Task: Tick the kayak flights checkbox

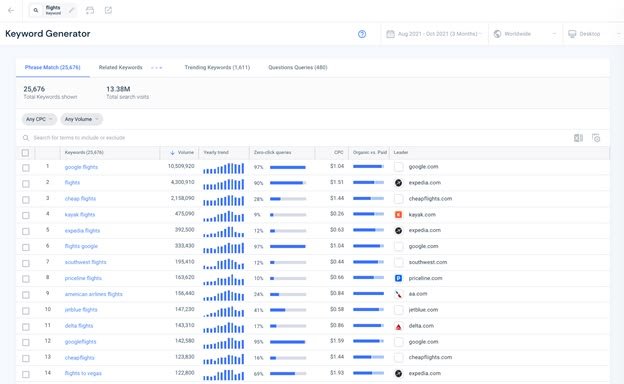Action: tap(25, 215)
